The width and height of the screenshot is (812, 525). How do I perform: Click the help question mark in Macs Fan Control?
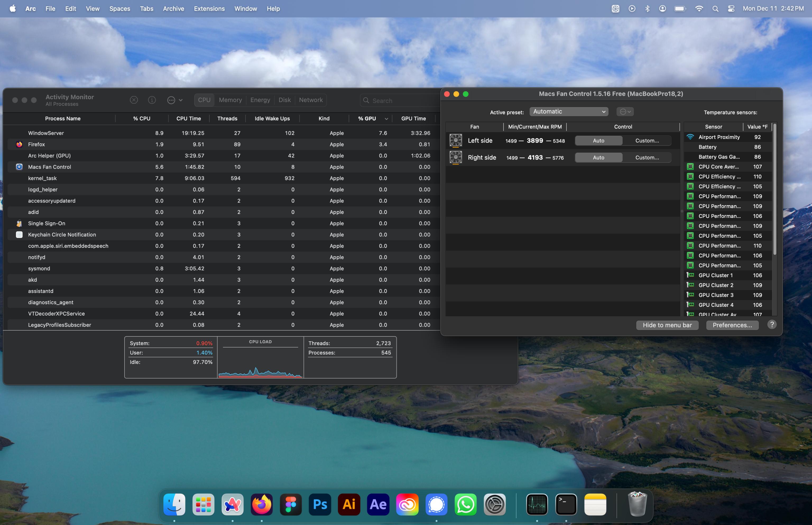(x=772, y=325)
